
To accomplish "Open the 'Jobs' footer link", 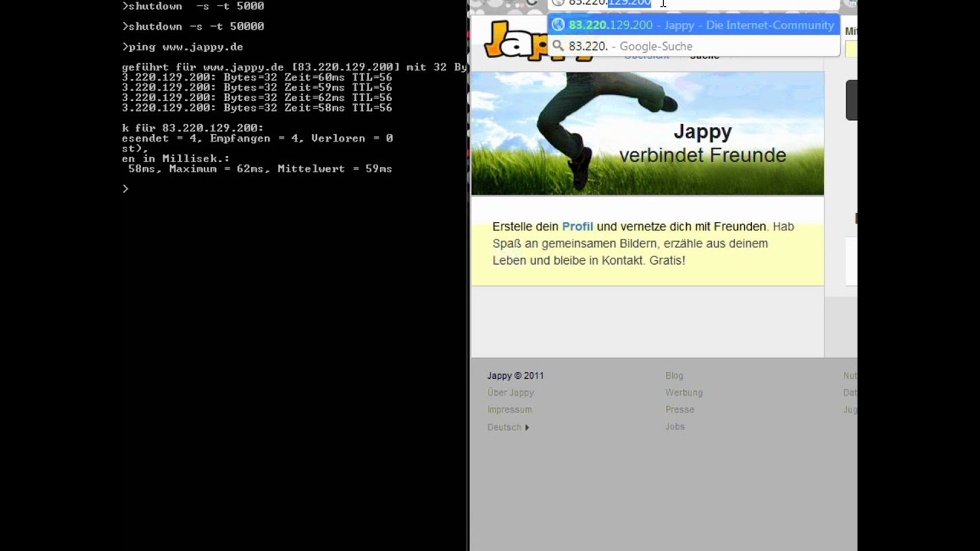I will point(675,426).
